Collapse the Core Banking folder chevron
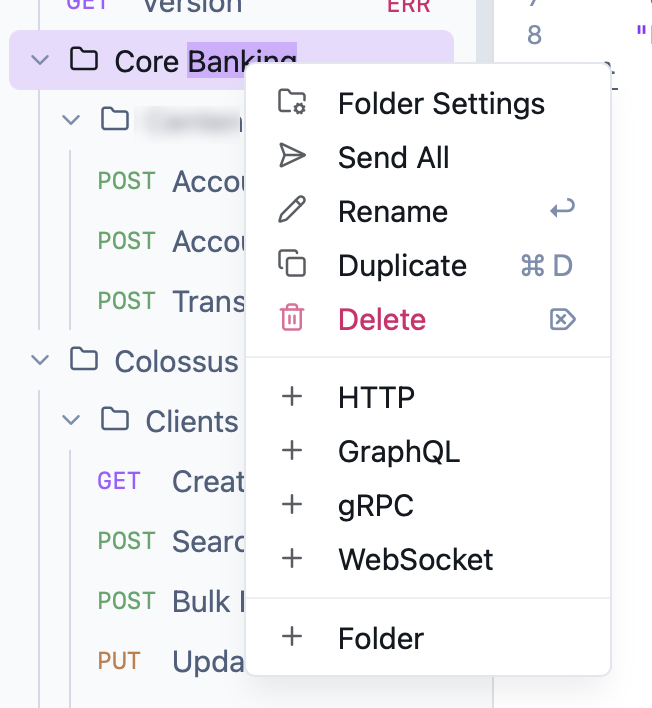652x708 pixels. coord(40,60)
